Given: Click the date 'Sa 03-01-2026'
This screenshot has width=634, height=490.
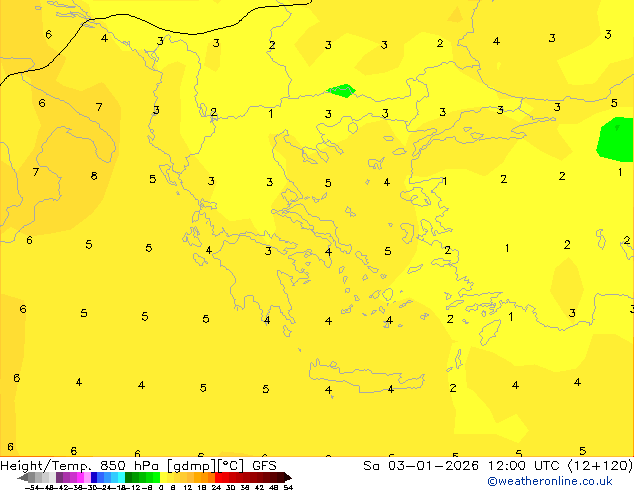Looking at the screenshot, I should tap(421, 466).
